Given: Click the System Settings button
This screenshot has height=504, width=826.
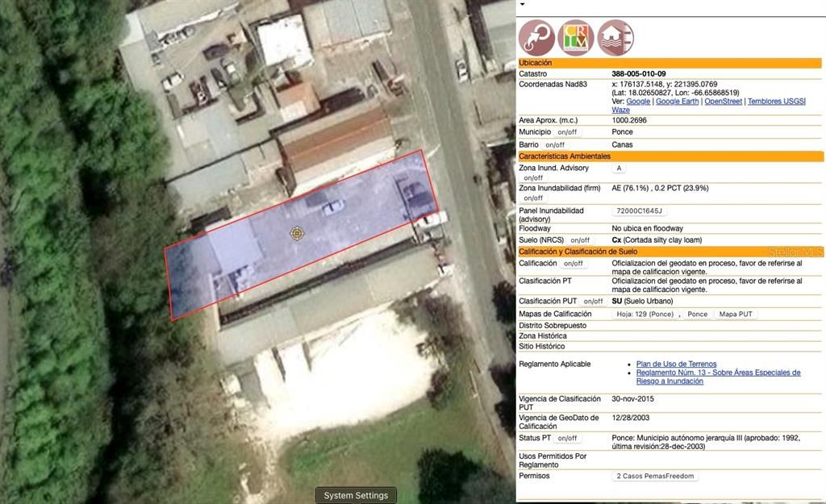Looking at the screenshot, I should 356,495.
